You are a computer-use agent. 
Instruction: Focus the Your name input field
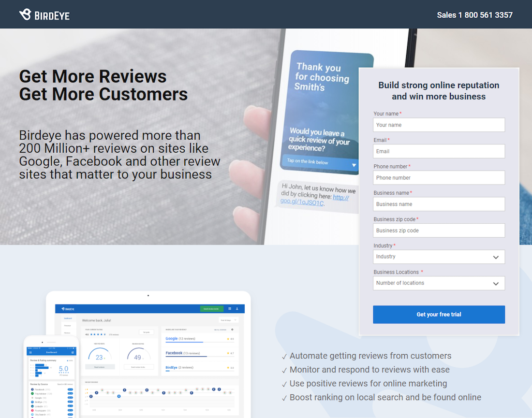coord(439,125)
